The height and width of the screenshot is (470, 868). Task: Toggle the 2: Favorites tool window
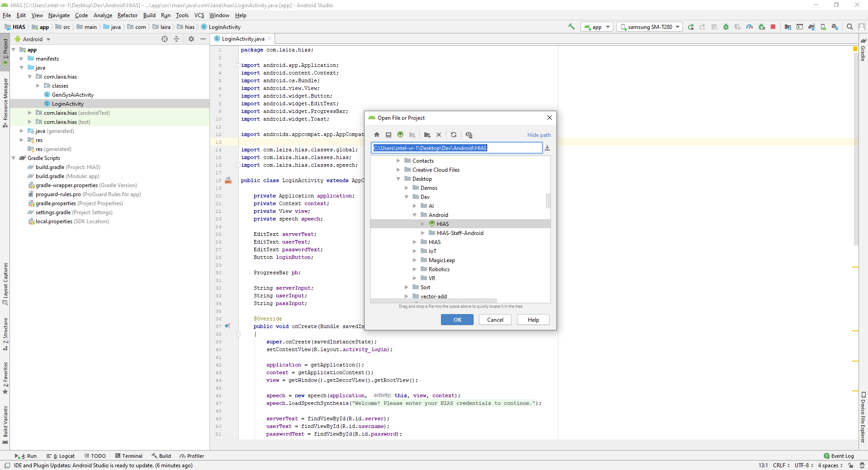coord(5,378)
